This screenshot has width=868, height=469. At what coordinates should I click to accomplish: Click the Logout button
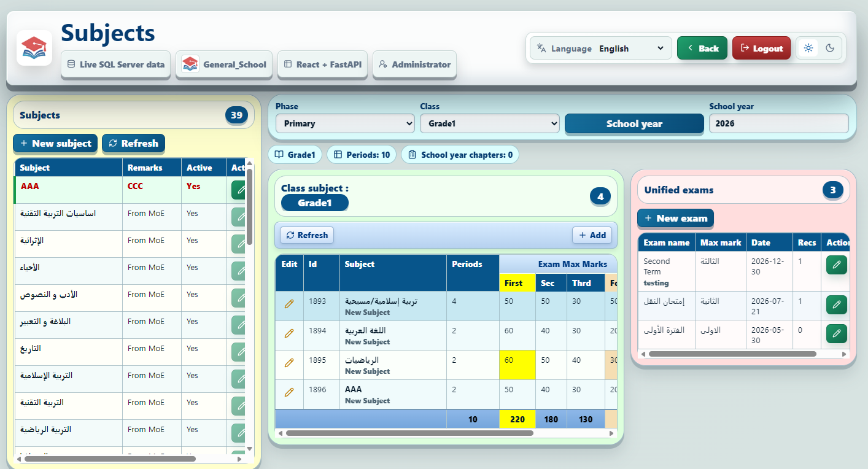[761, 48]
